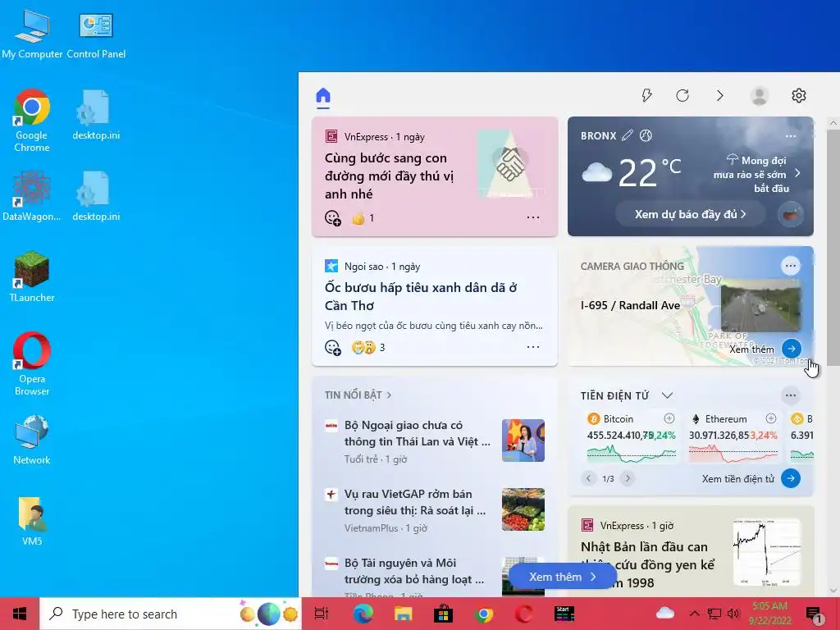The width and height of the screenshot is (840, 630).
Task: Open more options on Ngoi sao article
Action: coord(533,347)
